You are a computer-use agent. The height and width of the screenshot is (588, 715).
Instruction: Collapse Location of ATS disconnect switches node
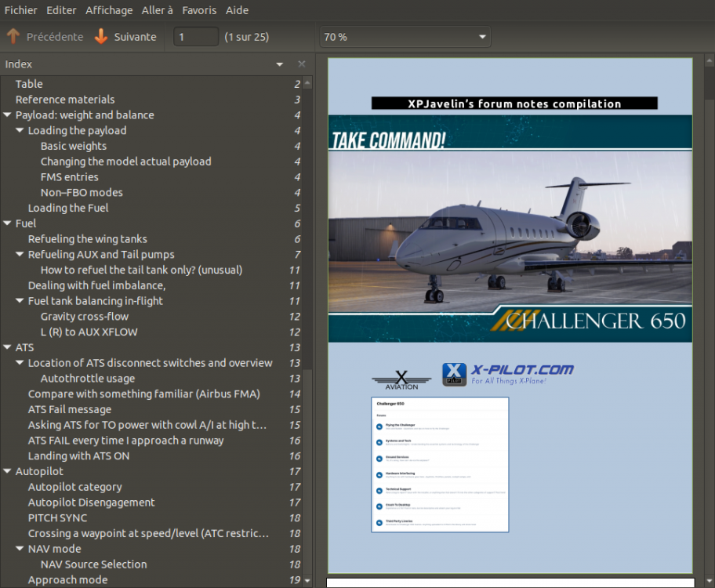click(x=20, y=363)
